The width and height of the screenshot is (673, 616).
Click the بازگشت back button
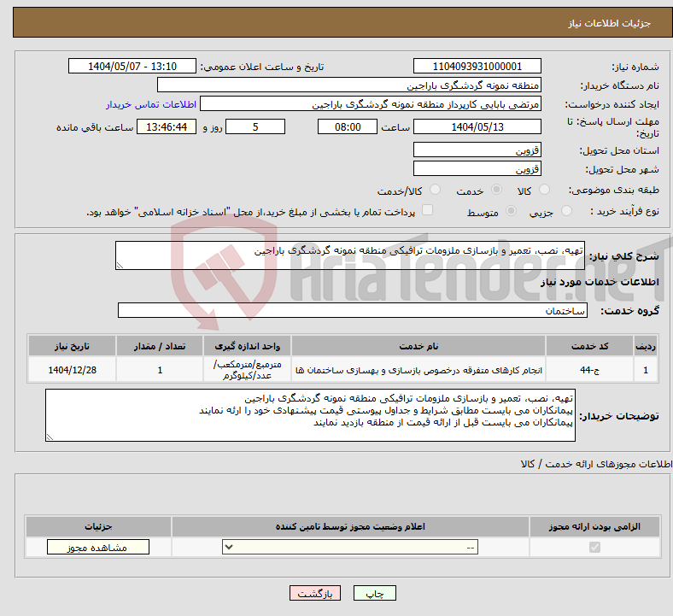click(315, 593)
